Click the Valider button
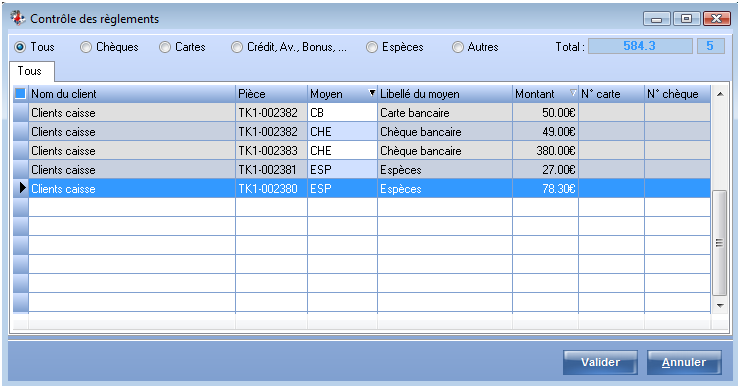The image size is (740, 388). pyautogui.click(x=600, y=362)
